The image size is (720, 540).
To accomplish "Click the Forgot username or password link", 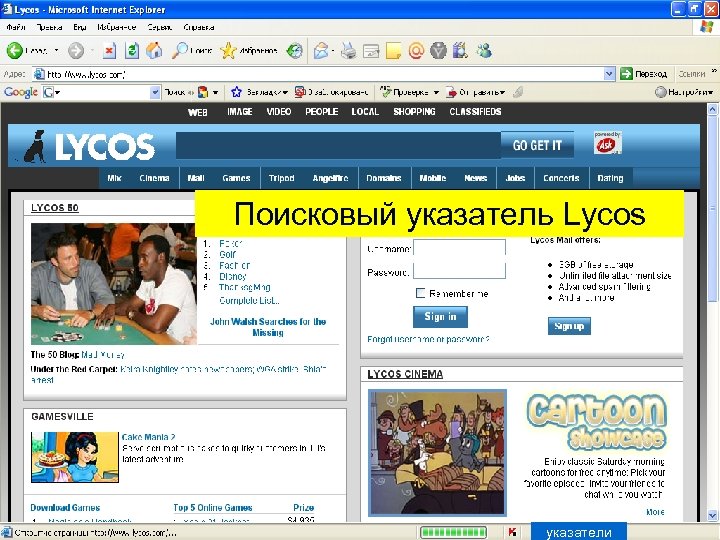I will pos(428,339).
